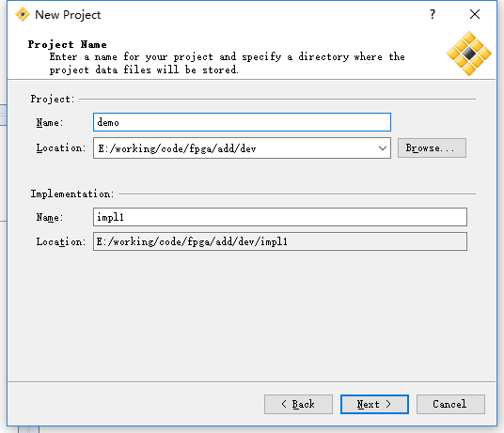504x433 pixels.
Task: Open the project Location dropdown arrow
Action: [x=382, y=148]
